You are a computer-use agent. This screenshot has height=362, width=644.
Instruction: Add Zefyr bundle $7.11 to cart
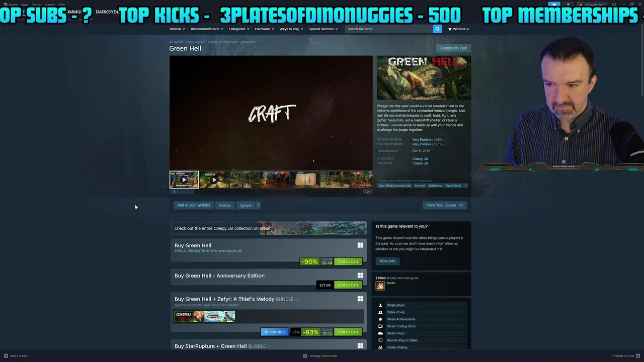coord(348,332)
